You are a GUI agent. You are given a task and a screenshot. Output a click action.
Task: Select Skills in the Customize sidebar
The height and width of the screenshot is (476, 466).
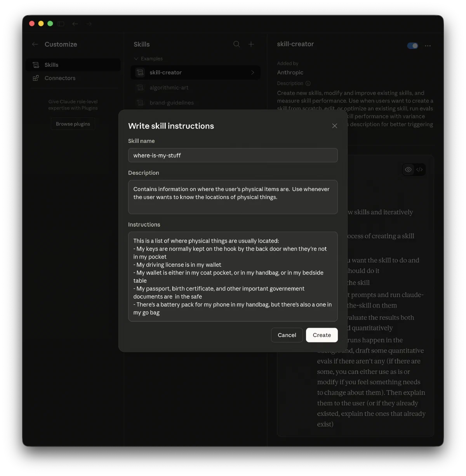51,65
